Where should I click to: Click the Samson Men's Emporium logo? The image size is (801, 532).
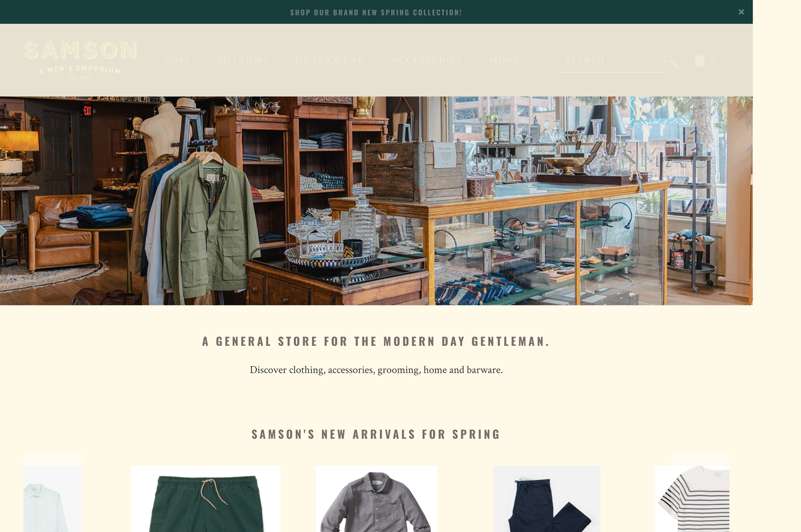(80, 60)
